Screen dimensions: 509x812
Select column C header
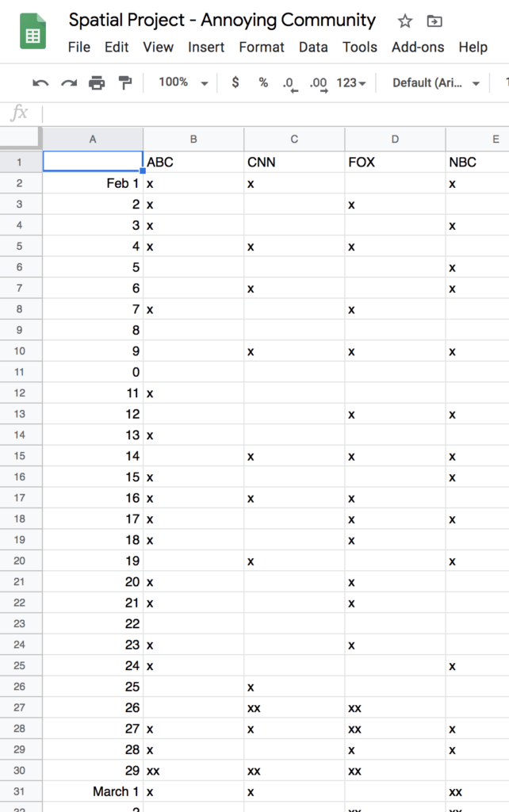pos(294,139)
